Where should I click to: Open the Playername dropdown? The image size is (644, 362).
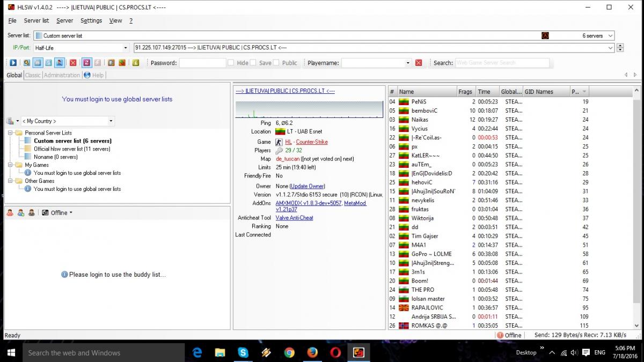[408, 63]
